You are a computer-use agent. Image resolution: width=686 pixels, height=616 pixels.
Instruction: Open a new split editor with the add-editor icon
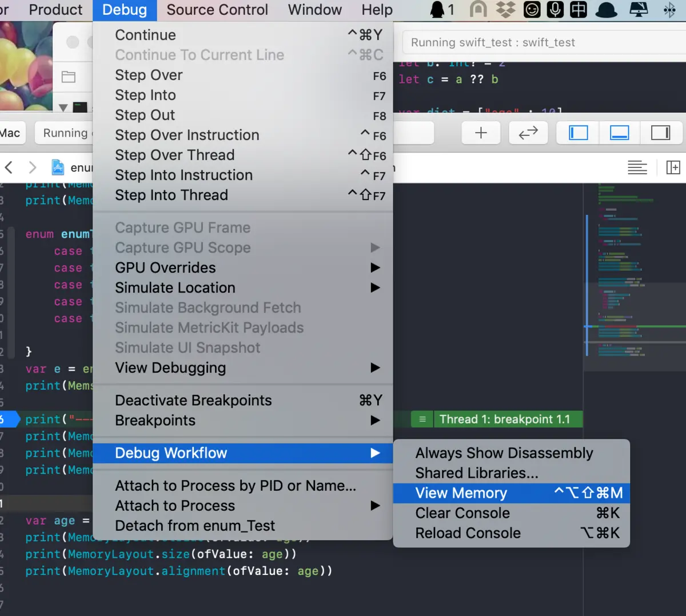click(x=673, y=167)
